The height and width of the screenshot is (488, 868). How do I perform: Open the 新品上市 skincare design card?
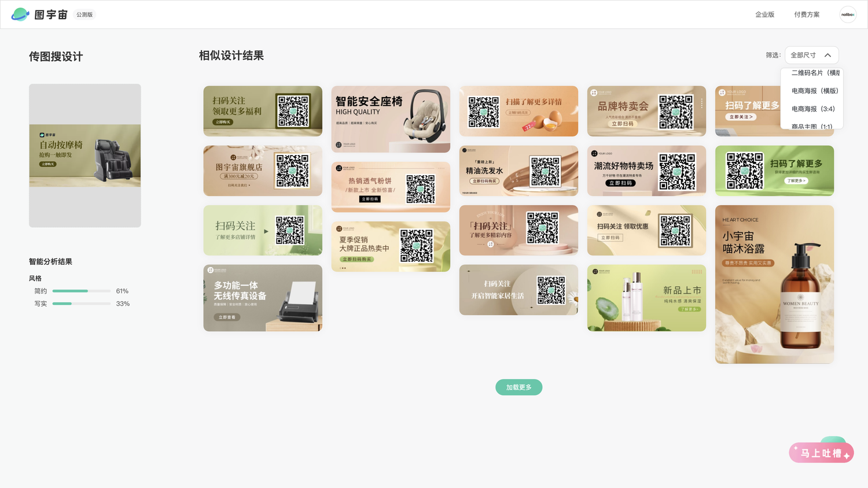pos(646,298)
